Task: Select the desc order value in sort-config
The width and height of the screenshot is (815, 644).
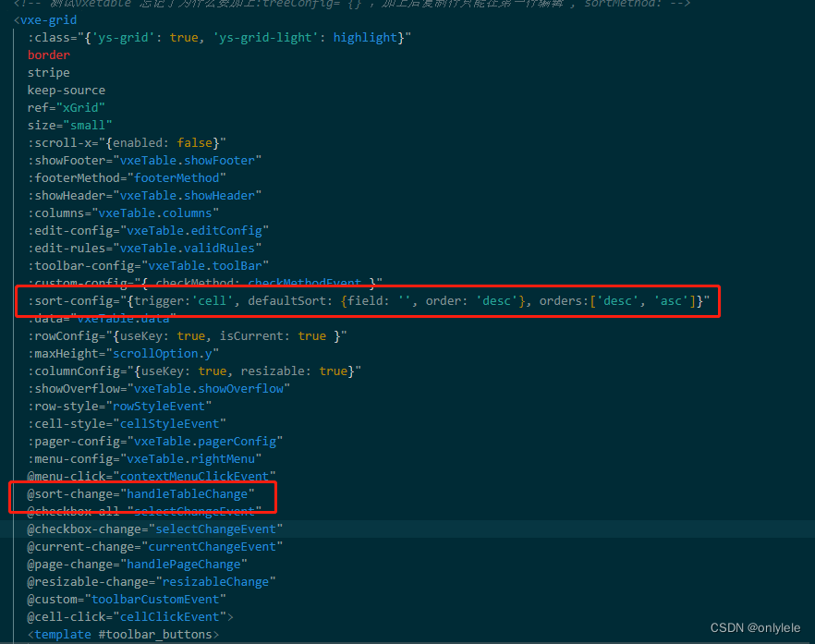Action: pos(495,300)
